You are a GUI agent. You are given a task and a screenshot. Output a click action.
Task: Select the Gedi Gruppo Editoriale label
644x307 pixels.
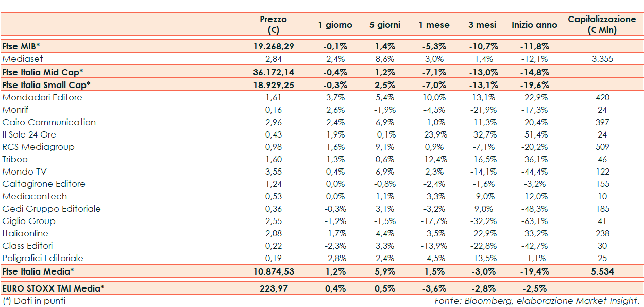(52, 209)
